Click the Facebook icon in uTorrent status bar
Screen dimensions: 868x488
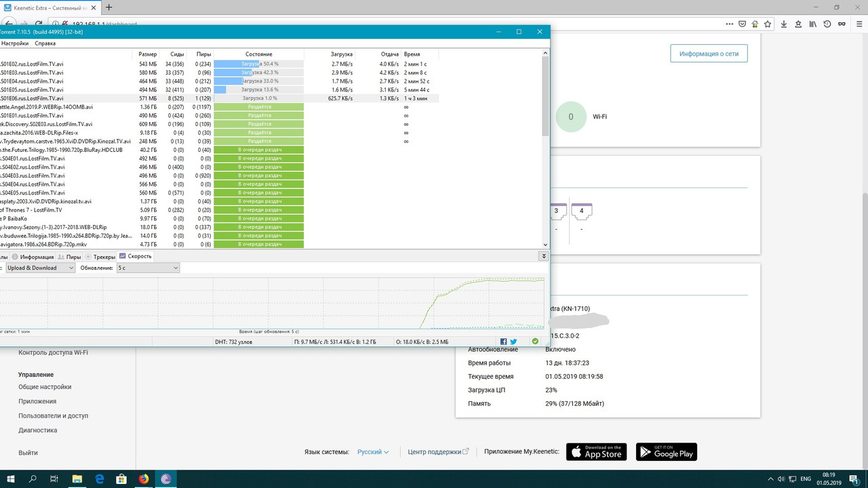coord(504,342)
